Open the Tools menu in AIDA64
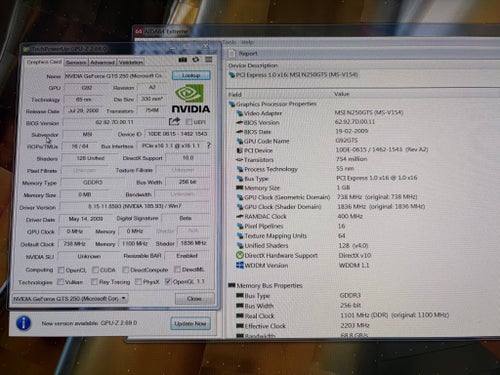Screen dimensions: 500x375 point(229,42)
